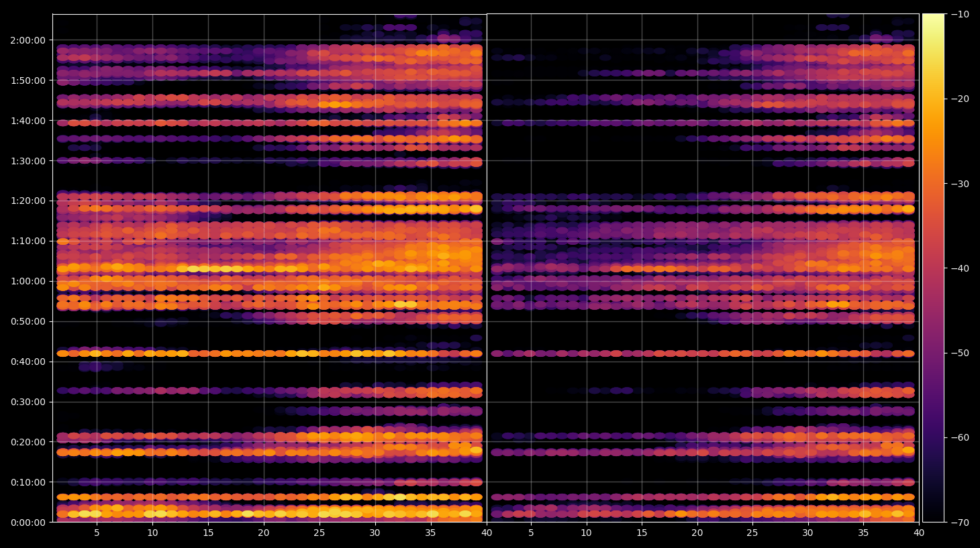Click x-axis label 35 under the left heatmap
Screen dimensions: 980x548
coord(430,533)
